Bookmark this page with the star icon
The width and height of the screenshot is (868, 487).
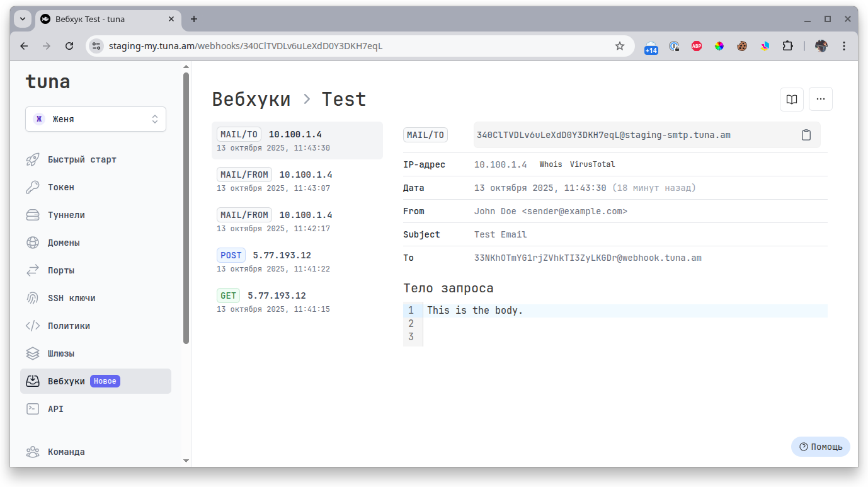coord(619,46)
